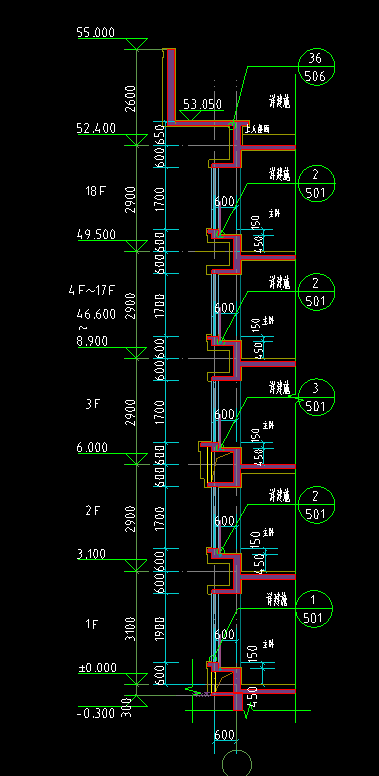Click the -0.300 elevation text
Screen dimensions: 379x776
(x=96, y=713)
